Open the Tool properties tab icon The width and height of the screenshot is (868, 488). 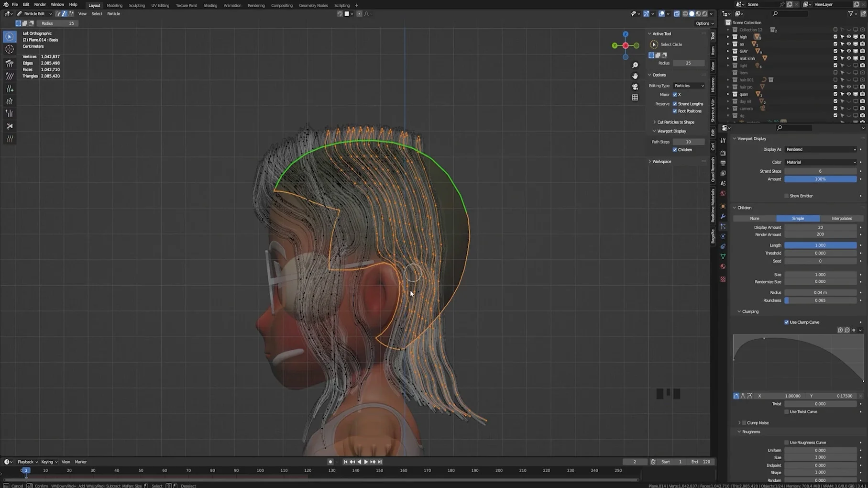(x=723, y=141)
